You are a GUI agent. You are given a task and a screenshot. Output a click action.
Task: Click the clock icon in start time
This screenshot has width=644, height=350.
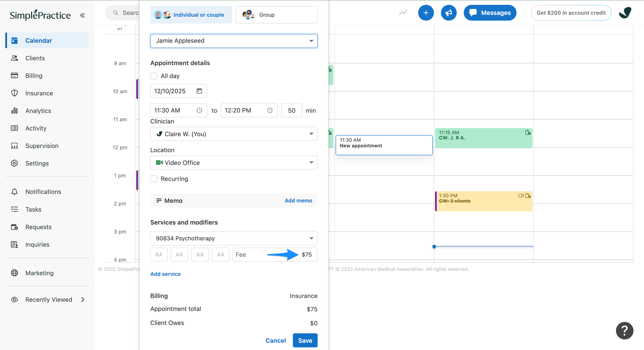199,110
